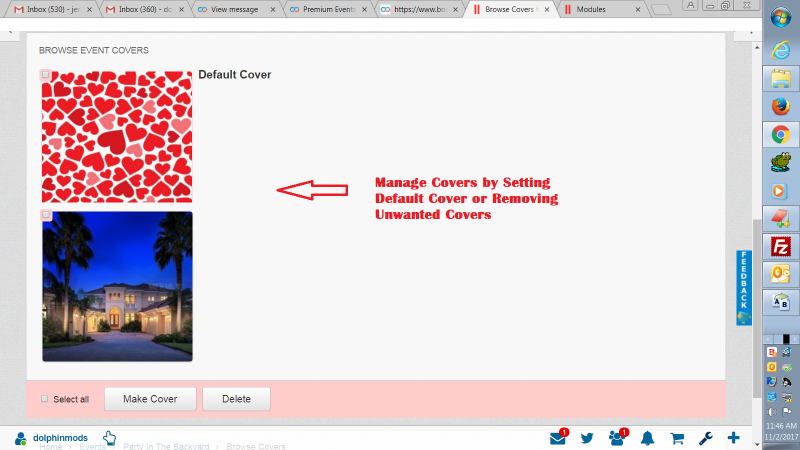Open the friends group notifications icon

[x=617, y=438]
